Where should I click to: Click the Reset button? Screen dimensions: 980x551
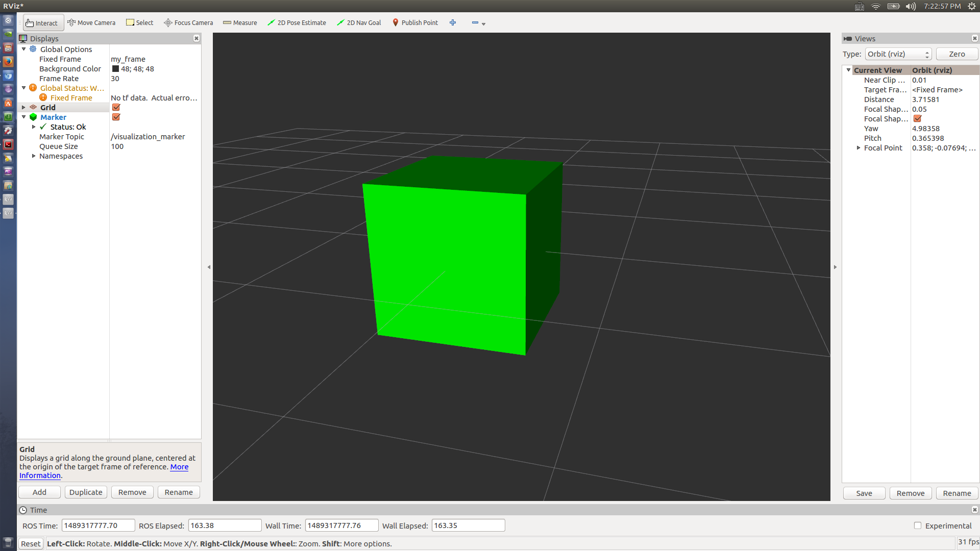click(31, 544)
